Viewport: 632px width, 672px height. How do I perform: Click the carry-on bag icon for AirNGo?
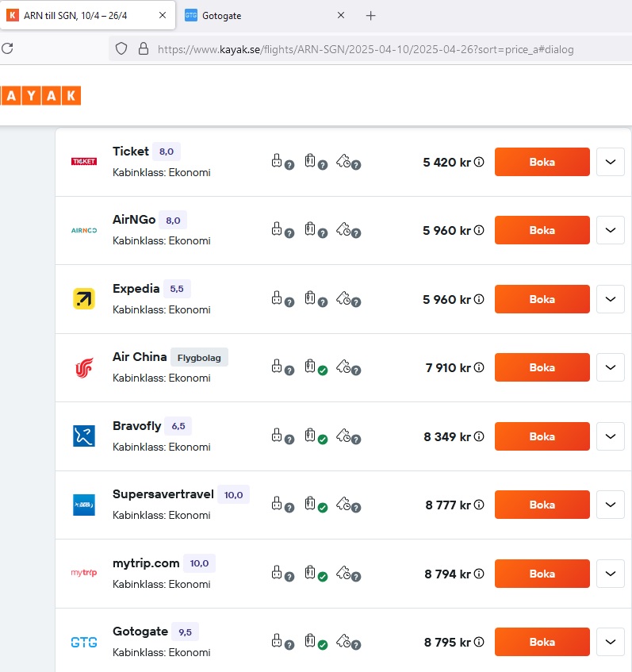click(x=277, y=230)
